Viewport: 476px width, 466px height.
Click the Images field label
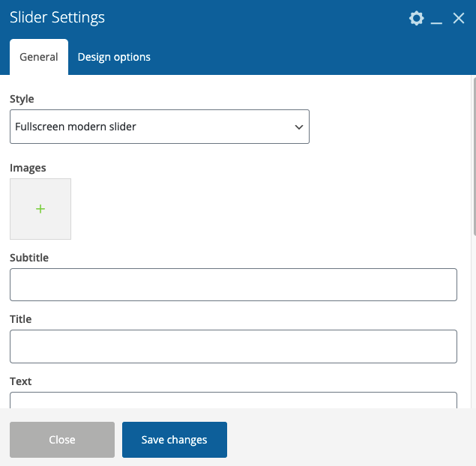tap(28, 168)
